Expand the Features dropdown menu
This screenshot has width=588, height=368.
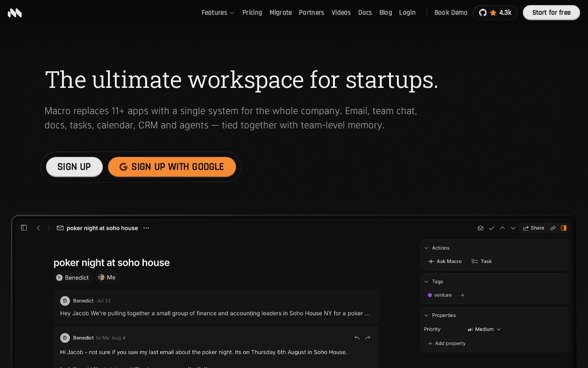point(218,12)
